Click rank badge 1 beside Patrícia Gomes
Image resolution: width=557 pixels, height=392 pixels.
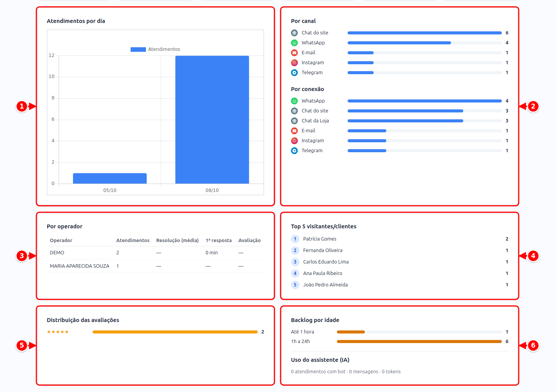pyautogui.click(x=295, y=239)
